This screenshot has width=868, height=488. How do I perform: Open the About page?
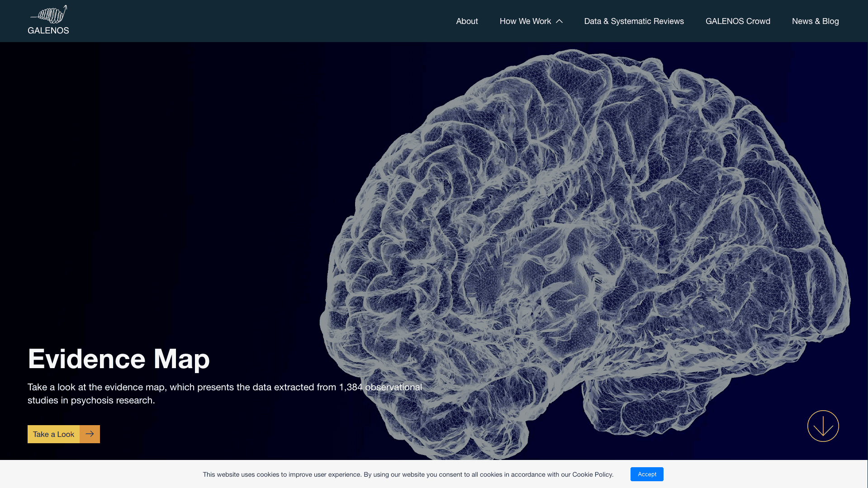467,21
